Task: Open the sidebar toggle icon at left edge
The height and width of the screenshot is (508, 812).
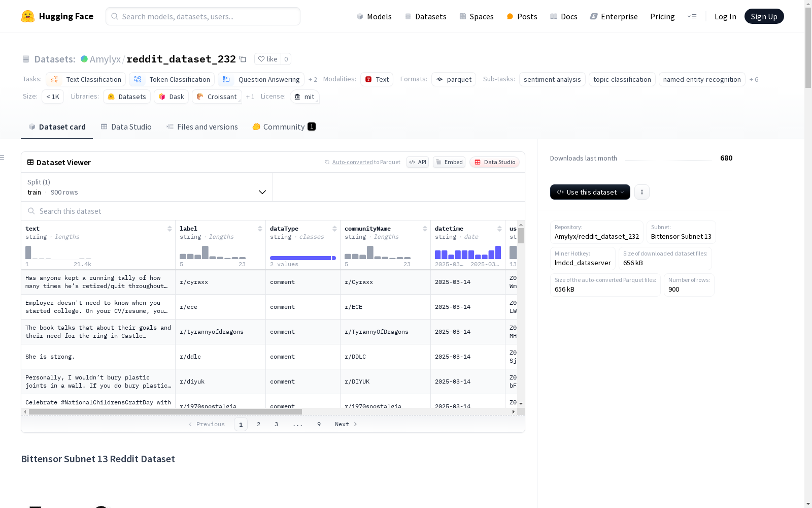Action: click(3, 157)
